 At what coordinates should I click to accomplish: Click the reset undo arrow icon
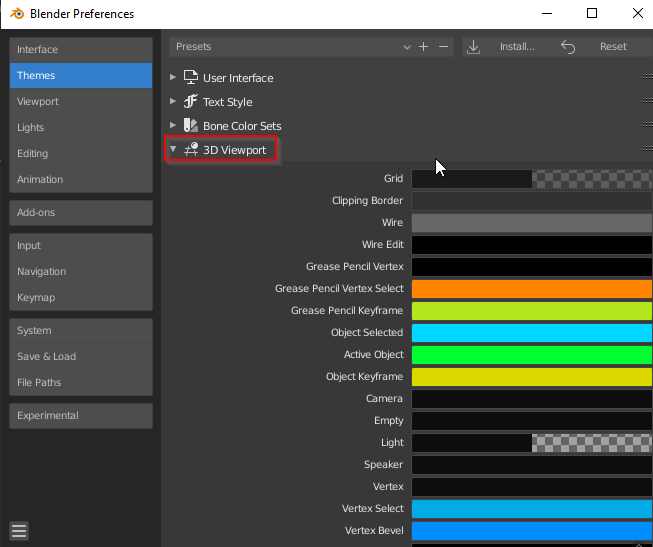[x=568, y=47]
